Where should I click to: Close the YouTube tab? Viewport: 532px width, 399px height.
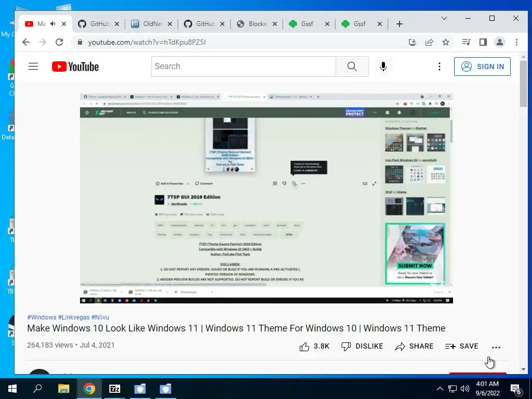tap(64, 24)
